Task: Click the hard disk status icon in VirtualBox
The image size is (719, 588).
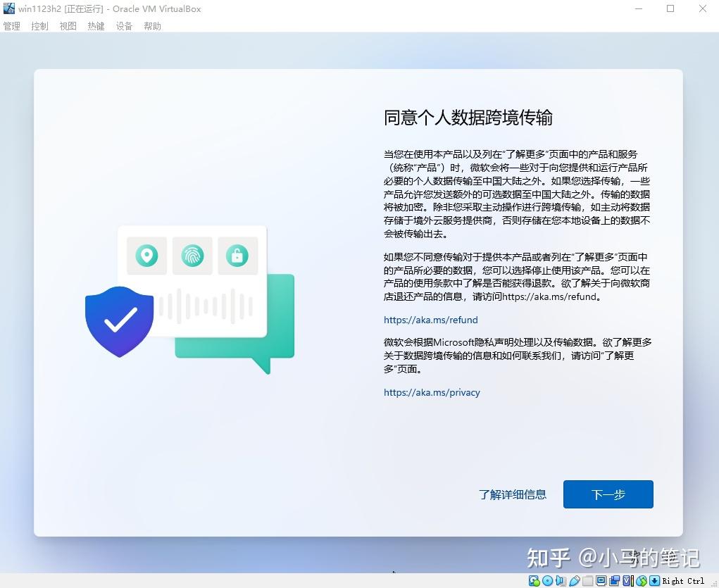Action: click(x=532, y=580)
